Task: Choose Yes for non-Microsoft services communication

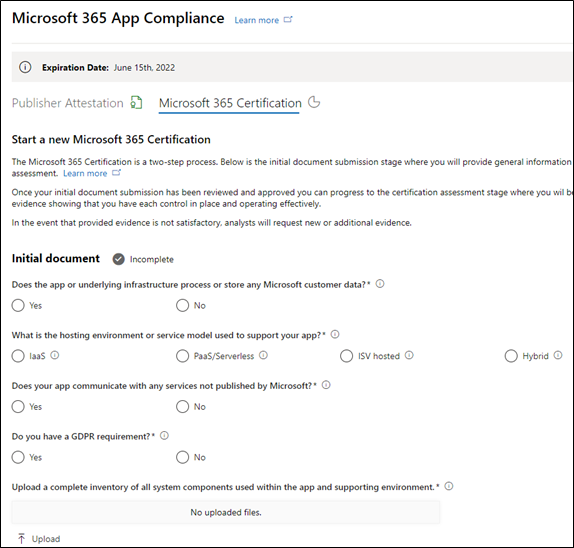Action: pyautogui.click(x=18, y=406)
